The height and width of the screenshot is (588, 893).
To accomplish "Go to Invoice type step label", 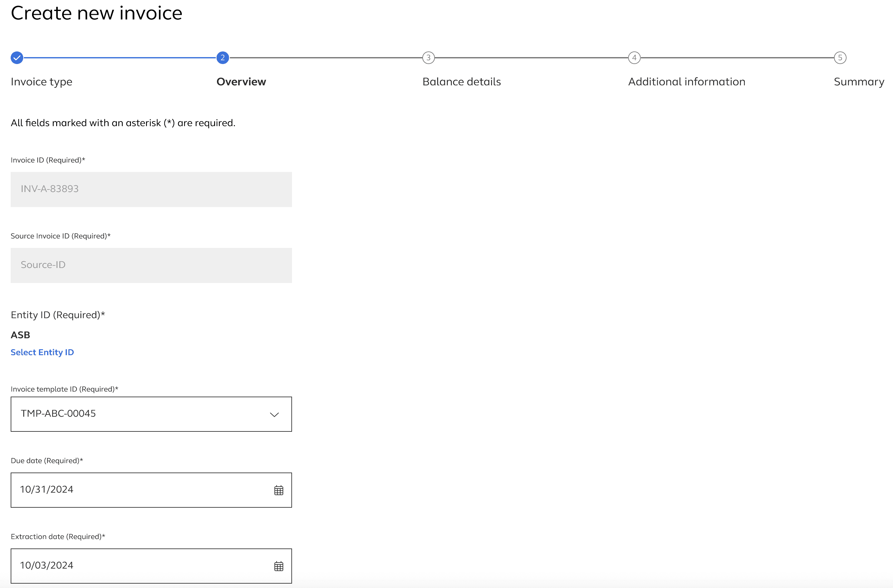I will point(41,82).
